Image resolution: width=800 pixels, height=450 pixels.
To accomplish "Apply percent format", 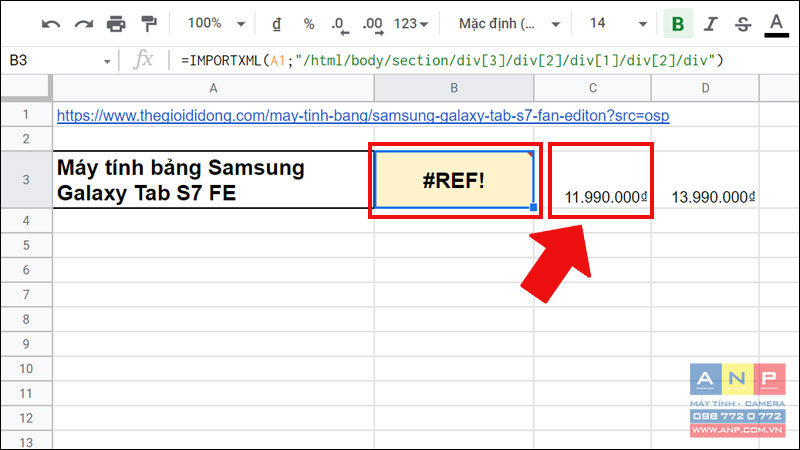I will click(x=309, y=24).
